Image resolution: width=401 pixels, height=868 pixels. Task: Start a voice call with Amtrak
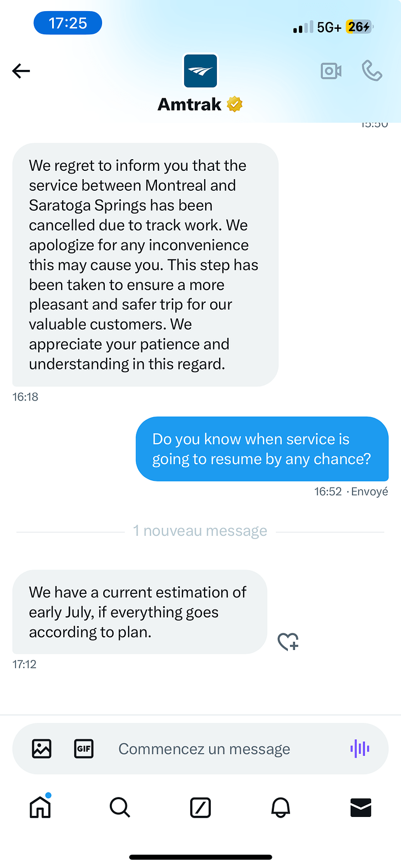point(372,70)
